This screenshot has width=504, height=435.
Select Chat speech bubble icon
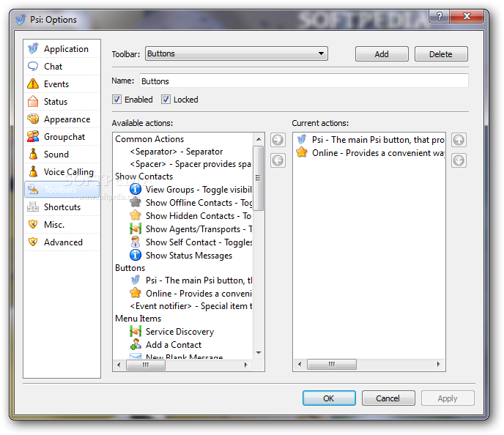click(x=33, y=66)
